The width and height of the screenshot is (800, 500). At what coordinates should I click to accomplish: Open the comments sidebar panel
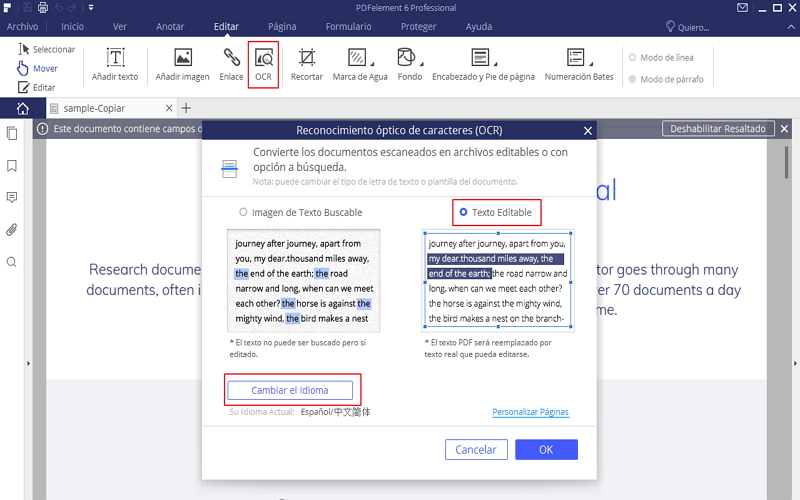[x=12, y=198]
